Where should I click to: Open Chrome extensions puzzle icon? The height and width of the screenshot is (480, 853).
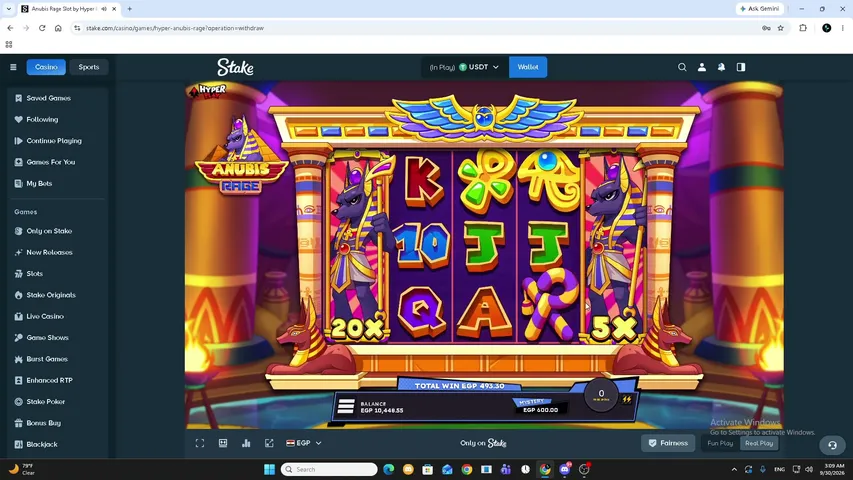[803, 28]
